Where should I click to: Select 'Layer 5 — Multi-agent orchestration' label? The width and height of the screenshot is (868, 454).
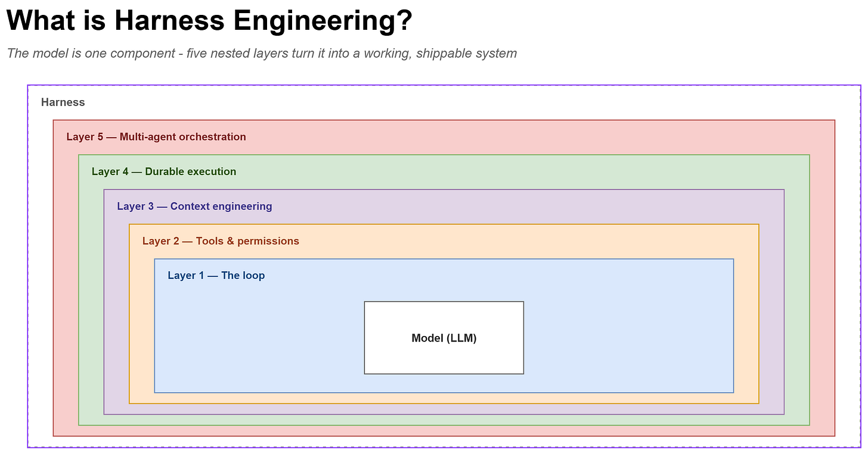[x=156, y=137]
